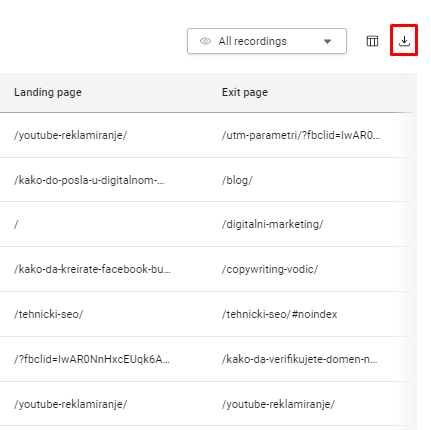
Task: Click the /blog/ exit page entry
Action: click(x=237, y=180)
